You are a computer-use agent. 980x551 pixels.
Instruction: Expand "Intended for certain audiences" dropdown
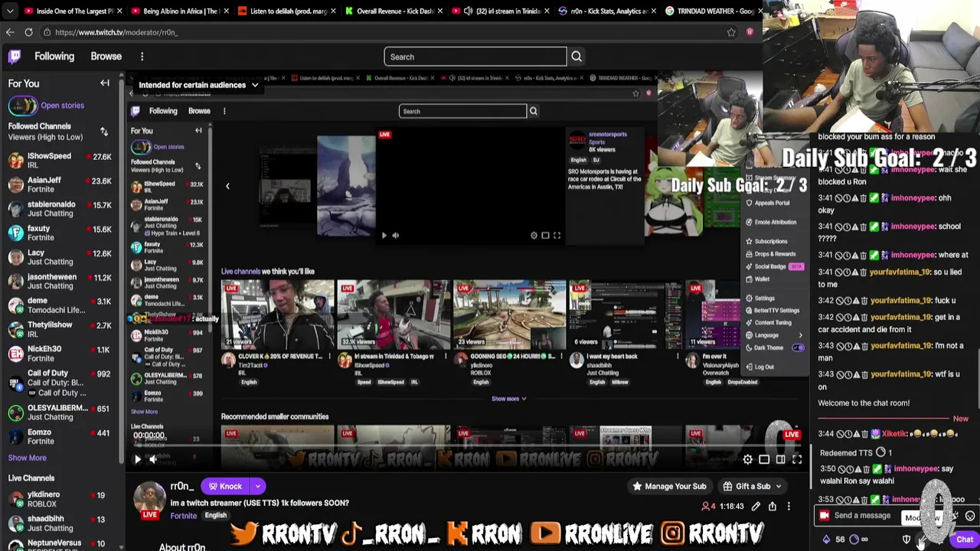255,85
